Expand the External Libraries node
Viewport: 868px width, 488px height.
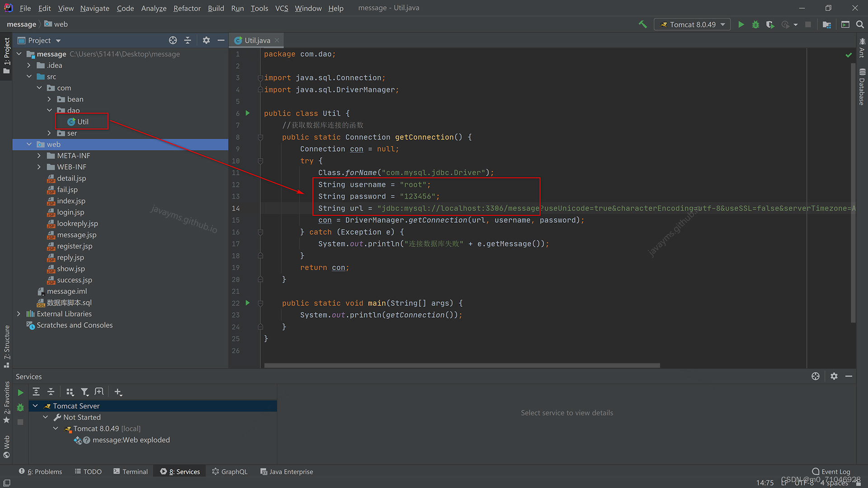[x=19, y=313]
